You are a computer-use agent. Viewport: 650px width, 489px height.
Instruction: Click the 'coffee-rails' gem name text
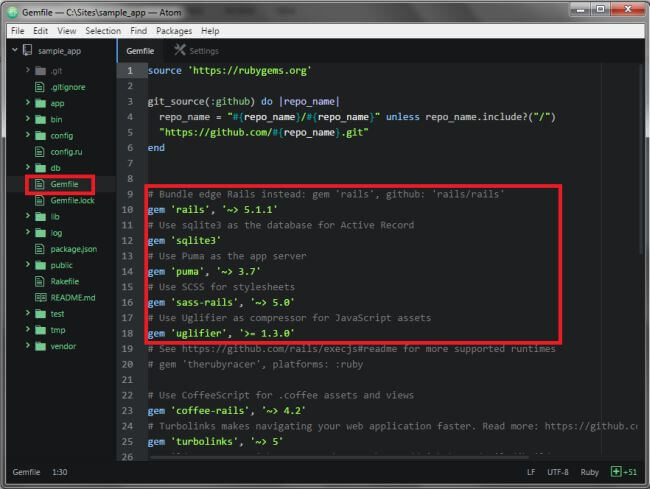(210, 411)
